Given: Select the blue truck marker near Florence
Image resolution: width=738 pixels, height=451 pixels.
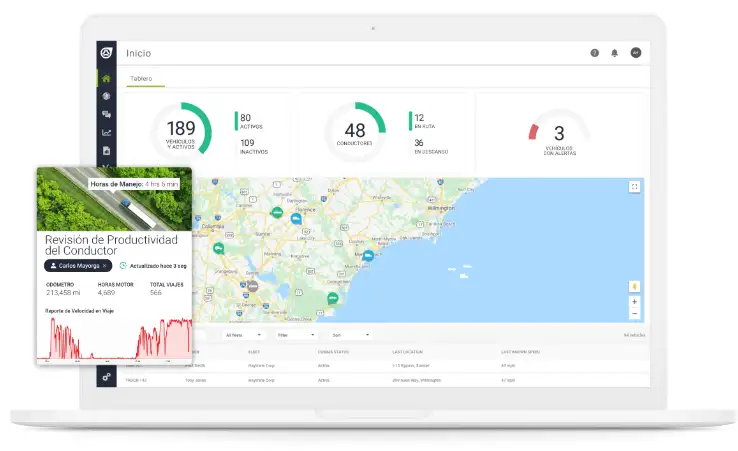Looking at the screenshot, I should click(296, 219).
